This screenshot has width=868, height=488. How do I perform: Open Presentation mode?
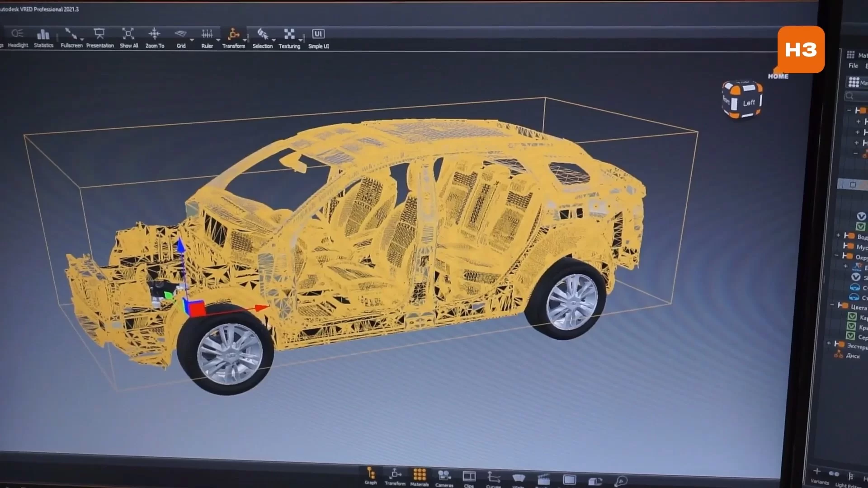(99, 34)
